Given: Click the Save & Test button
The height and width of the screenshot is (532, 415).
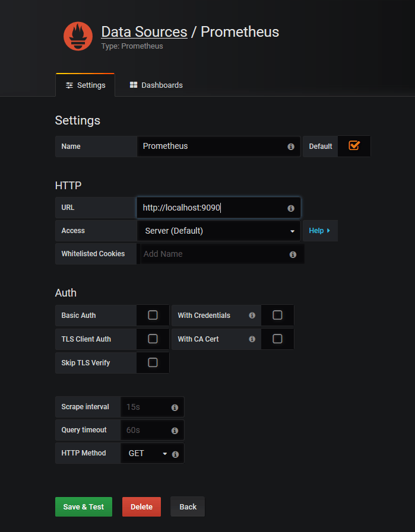Looking at the screenshot, I should 84,507.
